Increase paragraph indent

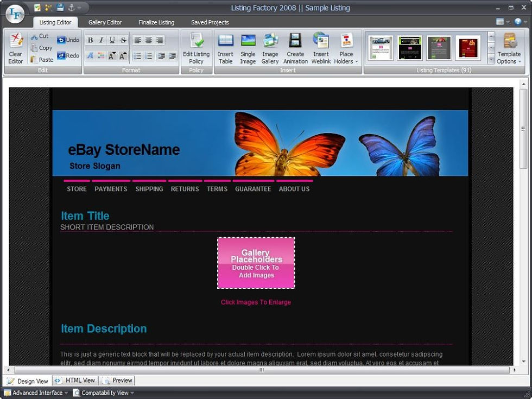click(173, 55)
